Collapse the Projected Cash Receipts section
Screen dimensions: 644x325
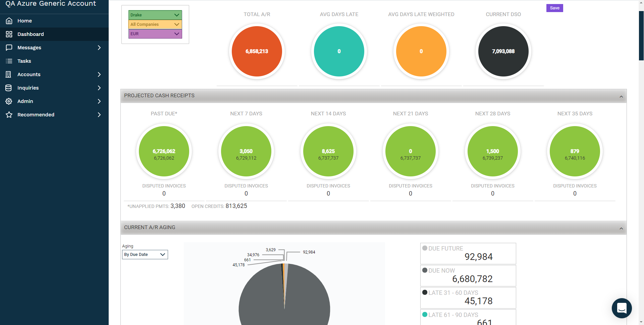tap(621, 97)
